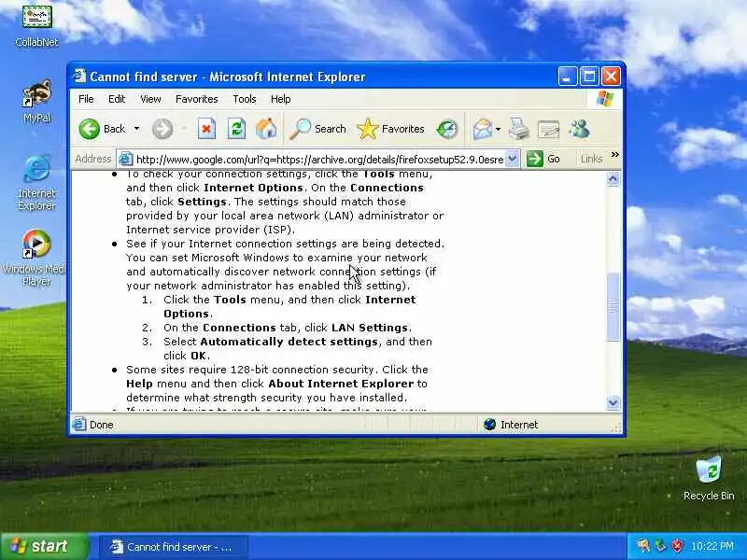Screen dimensions: 747x560
Task: Click the Print icon
Action: [519, 129]
